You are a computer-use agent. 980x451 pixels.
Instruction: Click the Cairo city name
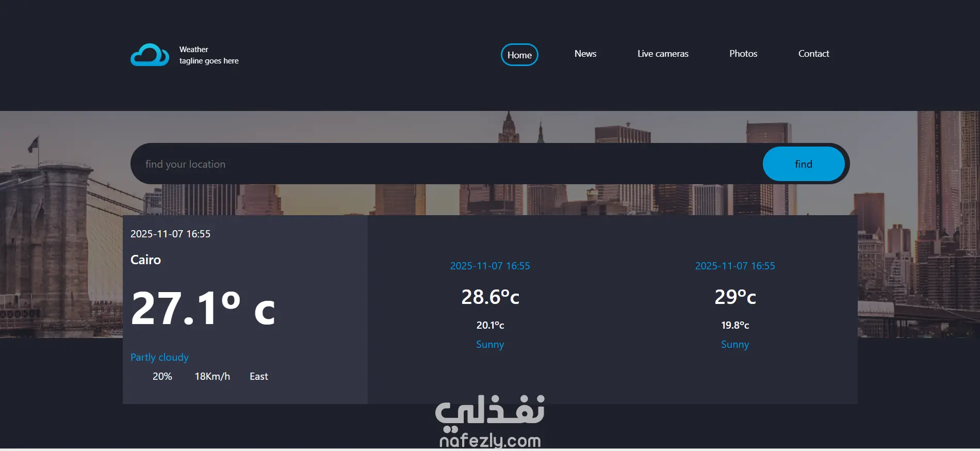click(x=145, y=260)
